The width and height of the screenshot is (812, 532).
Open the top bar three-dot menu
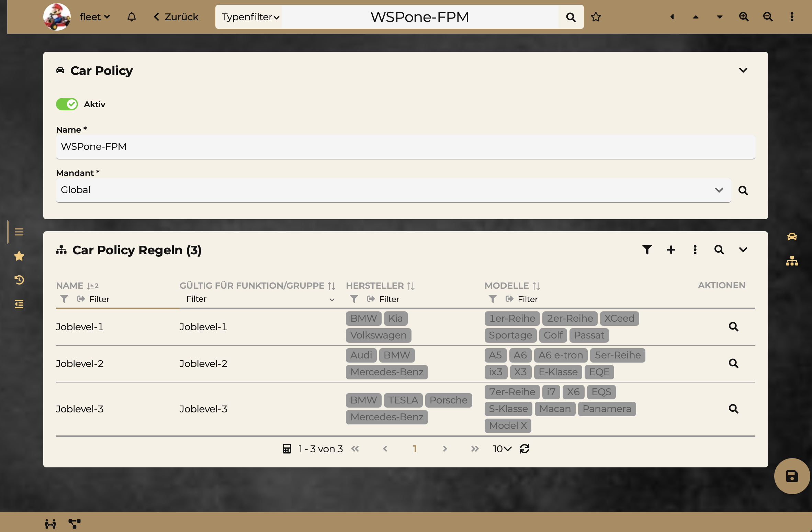792,17
